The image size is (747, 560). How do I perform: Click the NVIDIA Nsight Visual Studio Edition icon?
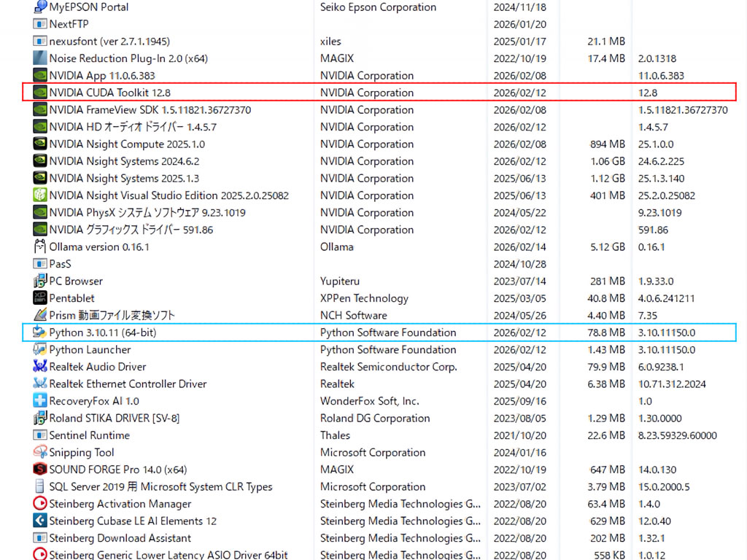coord(40,195)
